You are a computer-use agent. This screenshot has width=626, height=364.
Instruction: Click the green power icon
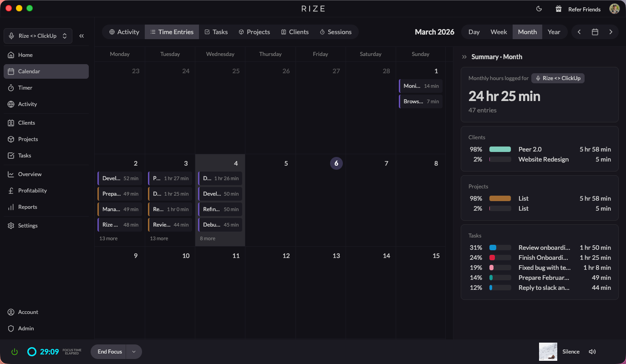15,352
